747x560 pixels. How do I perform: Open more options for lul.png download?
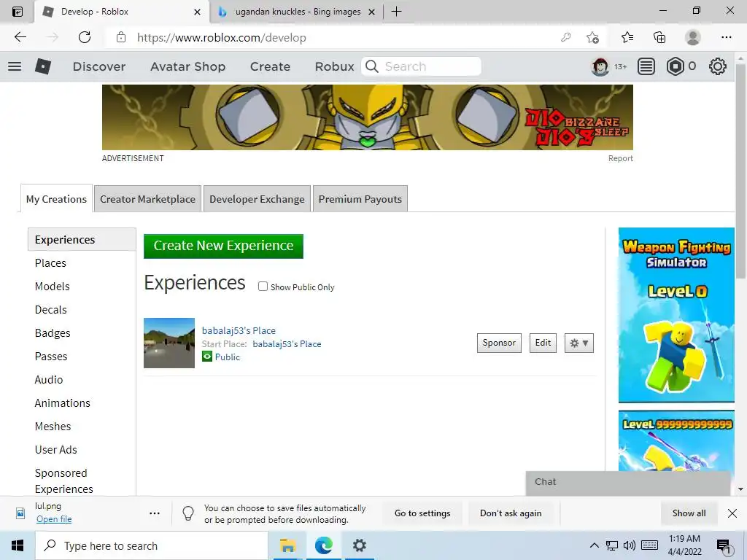coord(155,513)
